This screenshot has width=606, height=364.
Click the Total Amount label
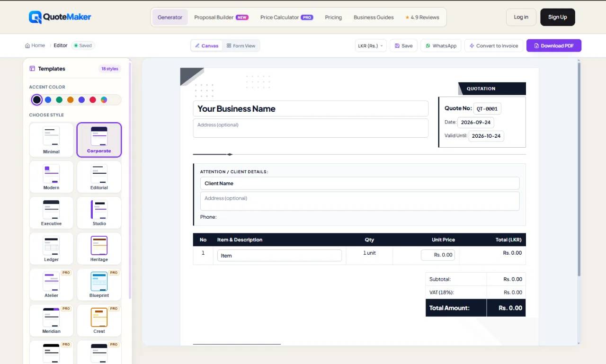[449, 308]
